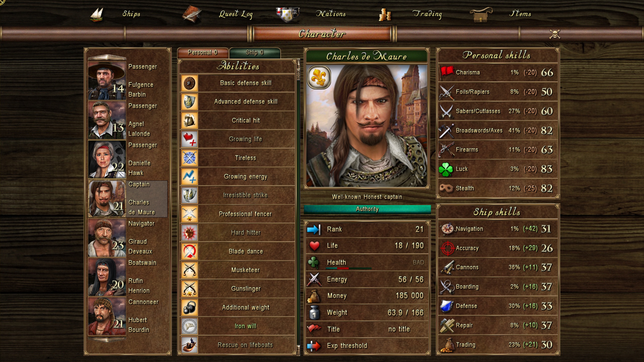This screenshot has height=362, width=644.
Task: Open the Items satchel icon
Action: (x=480, y=15)
